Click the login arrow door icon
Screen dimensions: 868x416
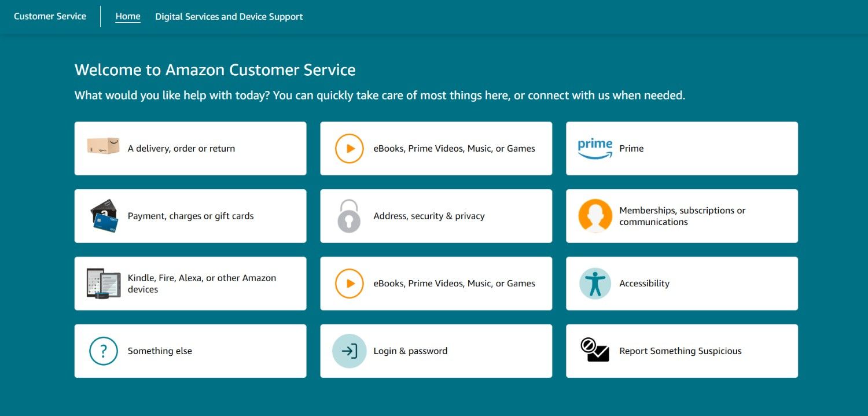tap(349, 351)
